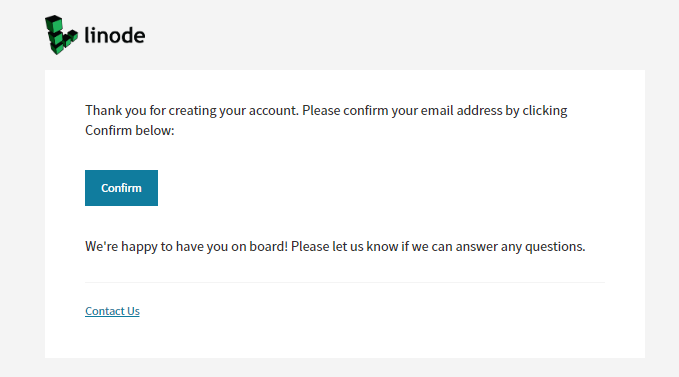
Task: Click the "Thank you for creating your account" sentence
Action: [192, 110]
